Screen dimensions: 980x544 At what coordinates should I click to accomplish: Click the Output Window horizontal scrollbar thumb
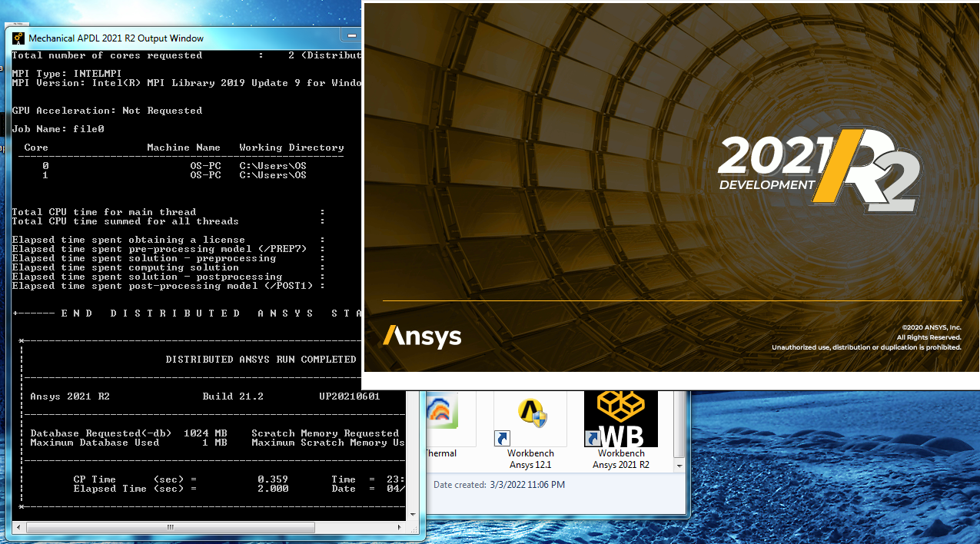[171, 528]
